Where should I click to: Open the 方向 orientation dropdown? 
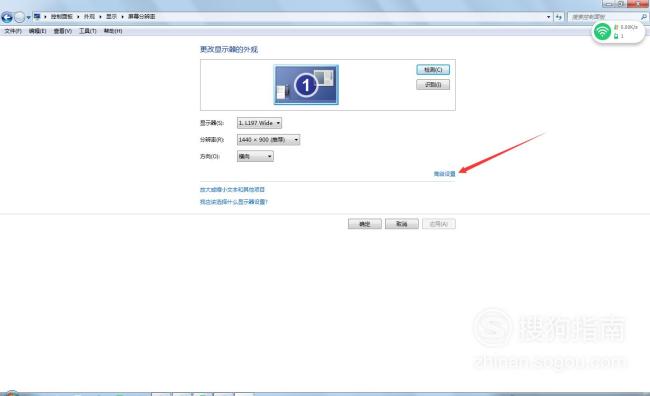pyautogui.click(x=255, y=156)
